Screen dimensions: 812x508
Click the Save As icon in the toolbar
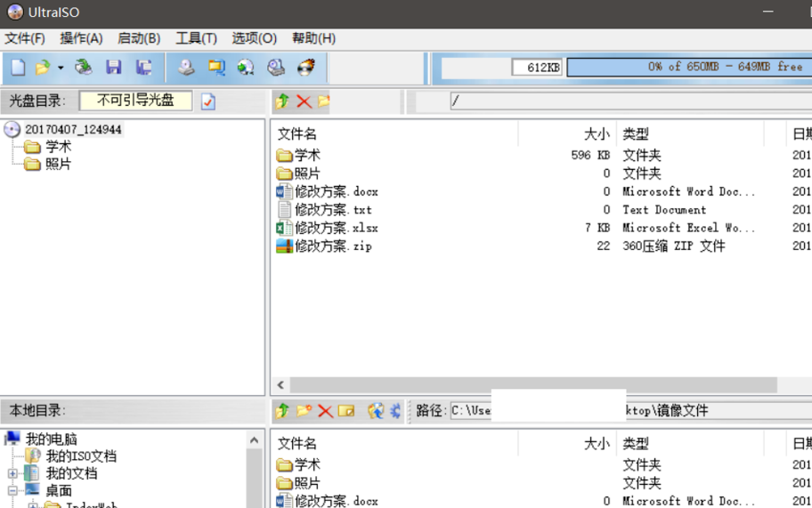point(142,68)
